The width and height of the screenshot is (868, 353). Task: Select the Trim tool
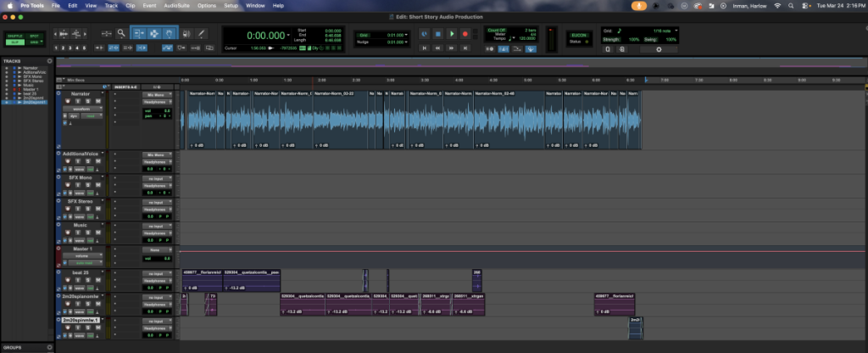(x=139, y=34)
